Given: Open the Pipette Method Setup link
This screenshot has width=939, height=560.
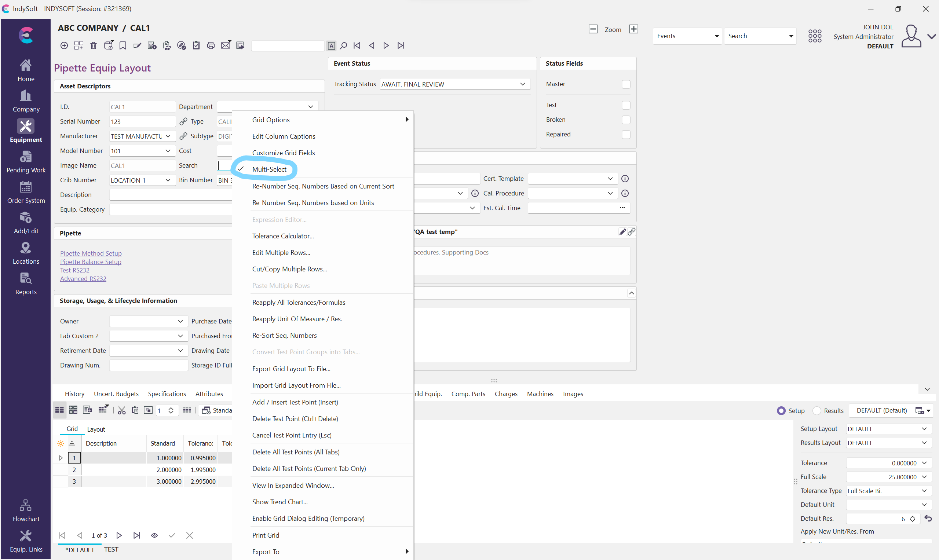Looking at the screenshot, I should click(x=91, y=253).
